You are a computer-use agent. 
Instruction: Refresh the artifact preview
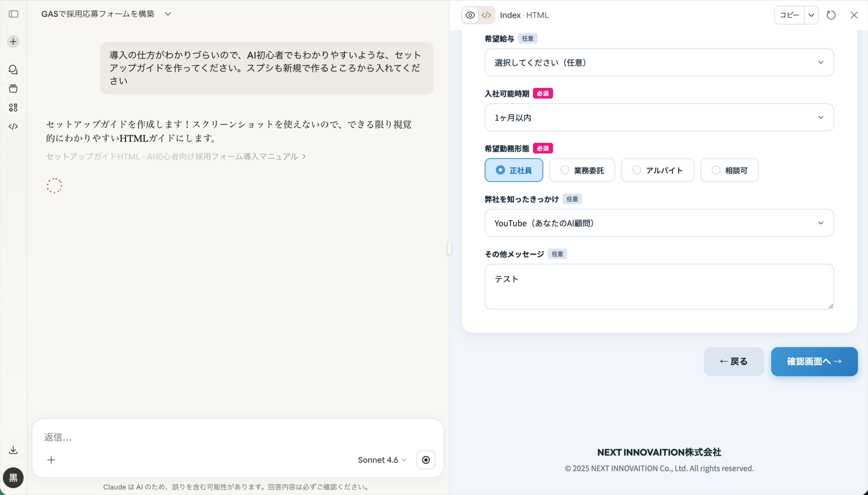click(831, 15)
